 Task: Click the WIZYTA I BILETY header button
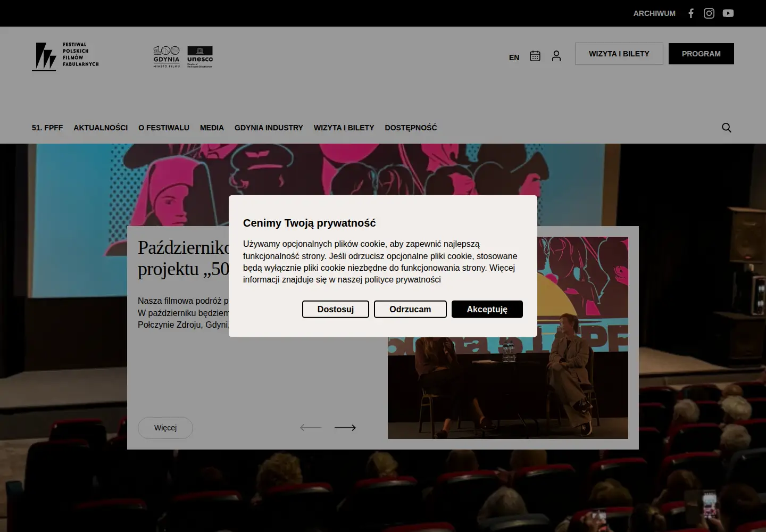[619, 54]
